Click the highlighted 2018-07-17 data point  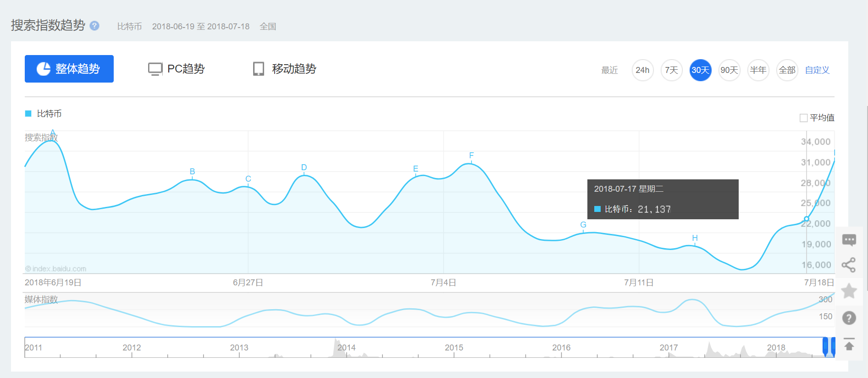click(807, 219)
